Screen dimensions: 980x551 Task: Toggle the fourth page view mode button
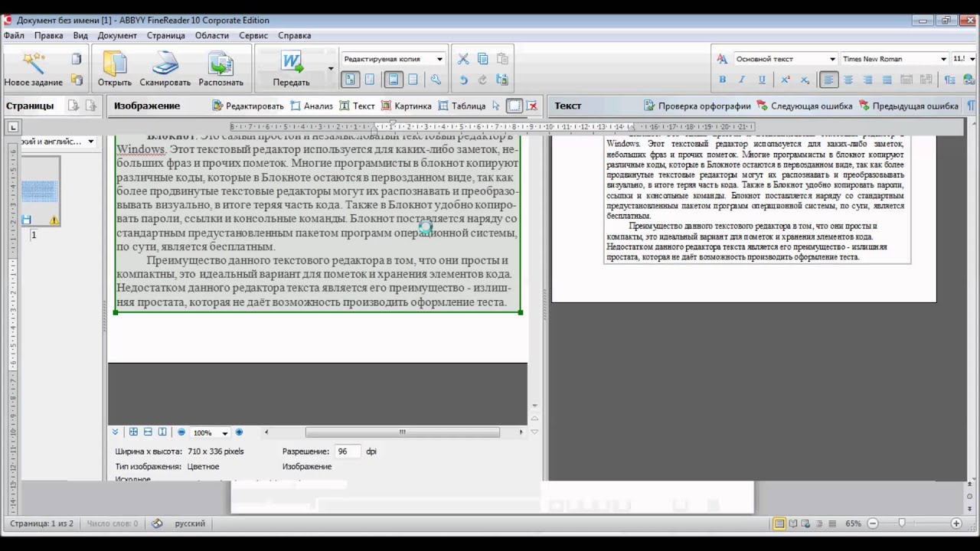[x=413, y=80]
